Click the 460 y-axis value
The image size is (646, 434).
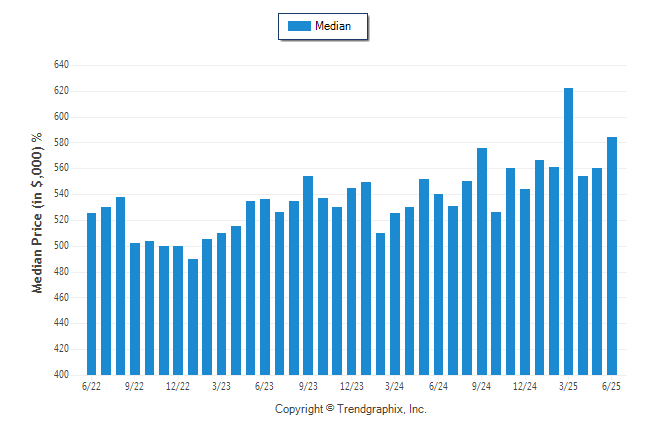click(x=61, y=298)
